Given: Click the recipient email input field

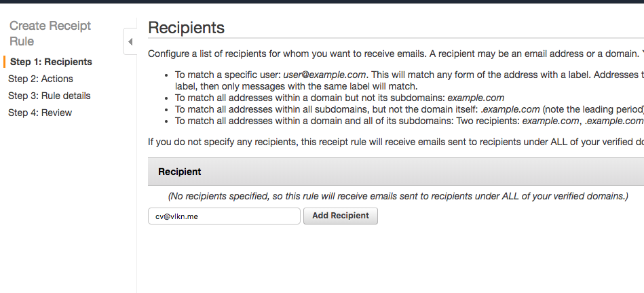Looking at the screenshot, I should point(224,216).
